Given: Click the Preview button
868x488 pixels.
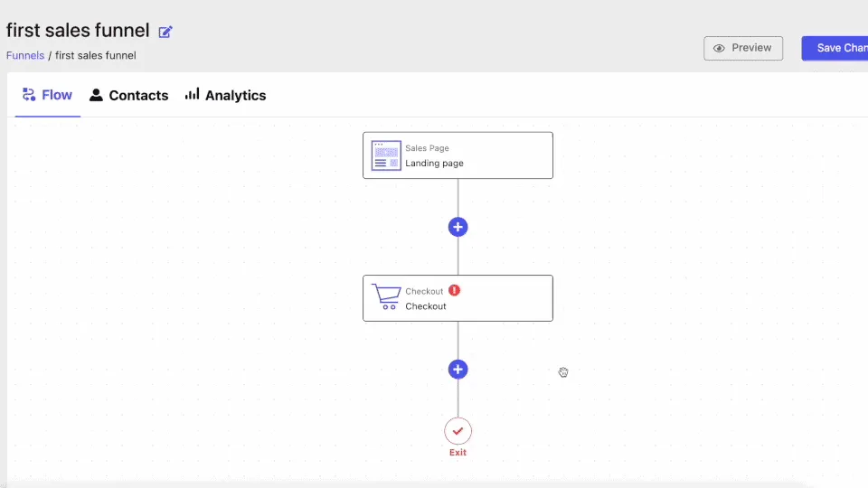Looking at the screenshot, I should click(743, 48).
